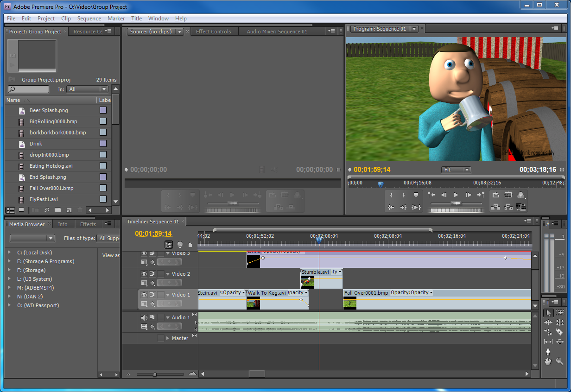The height and width of the screenshot is (392, 571).
Task: Select Walk To Keg.avi clip in timeline
Action: tap(277, 299)
